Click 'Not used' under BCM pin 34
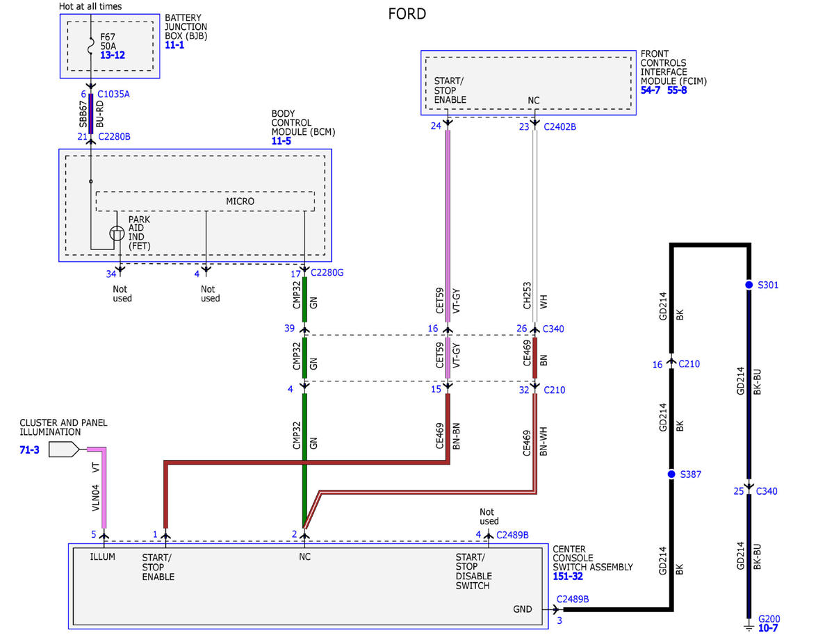The image size is (834, 644). coord(122,294)
